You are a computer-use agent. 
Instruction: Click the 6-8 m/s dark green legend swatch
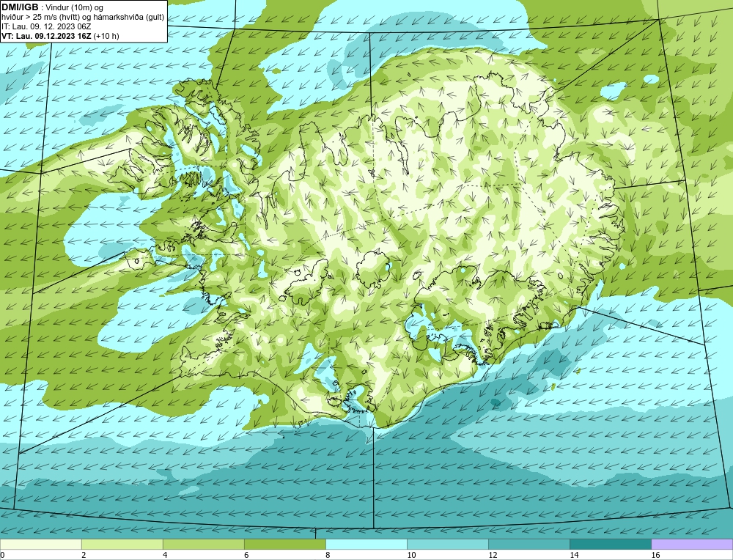tap(284, 544)
